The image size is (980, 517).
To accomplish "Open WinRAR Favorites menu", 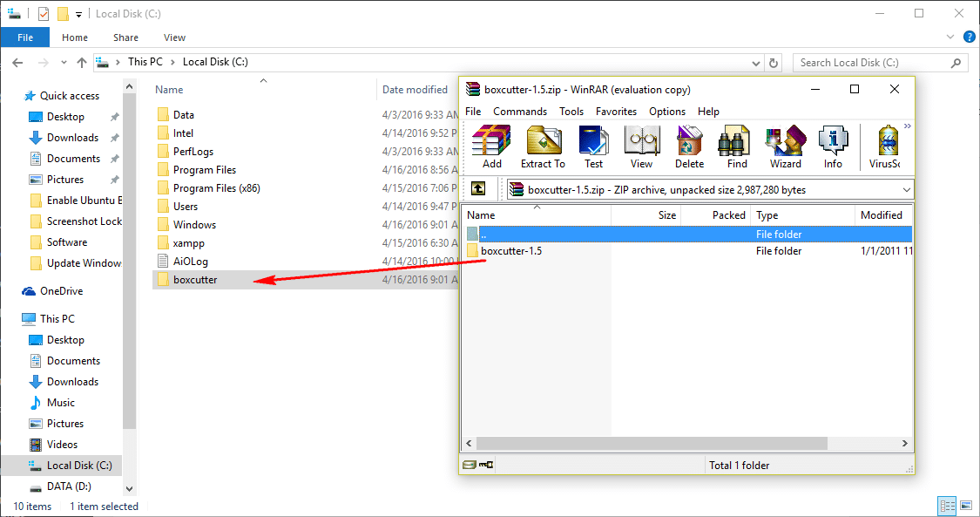I will click(x=616, y=112).
